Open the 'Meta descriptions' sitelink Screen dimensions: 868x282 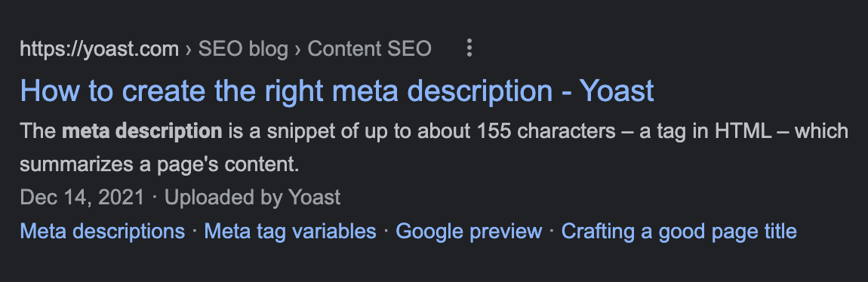(103, 231)
